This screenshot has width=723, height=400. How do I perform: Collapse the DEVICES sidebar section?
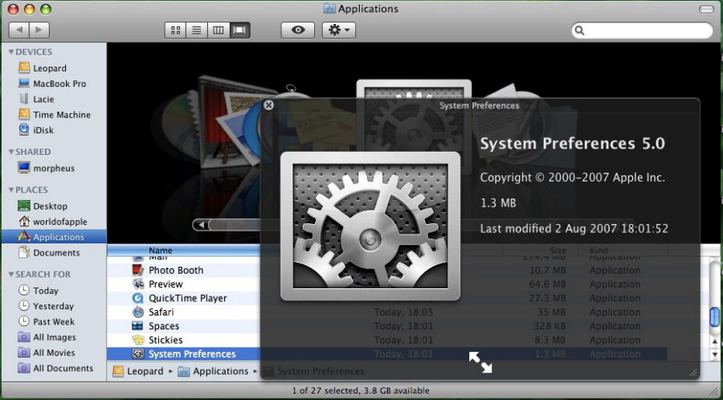point(11,52)
